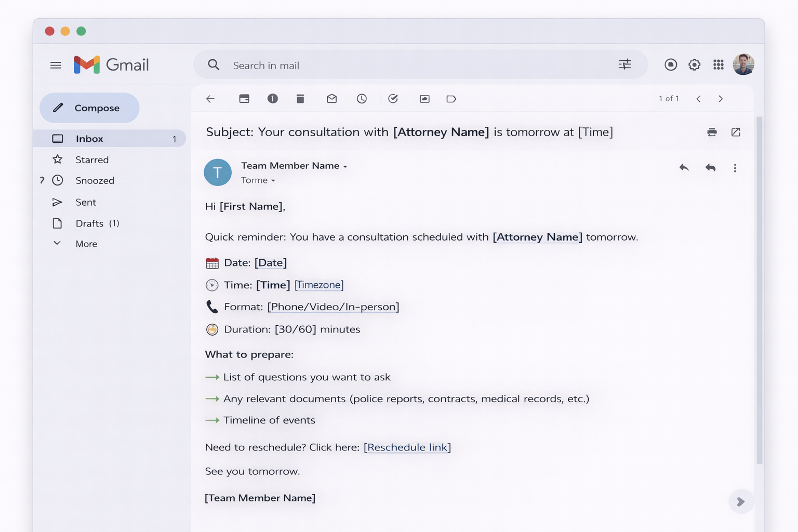The width and height of the screenshot is (798, 532).
Task: Open the email in a new window
Action: click(x=736, y=132)
